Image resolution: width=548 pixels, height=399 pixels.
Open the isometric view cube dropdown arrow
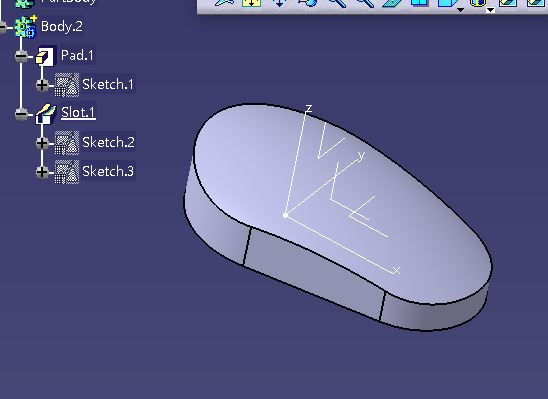click(461, 10)
